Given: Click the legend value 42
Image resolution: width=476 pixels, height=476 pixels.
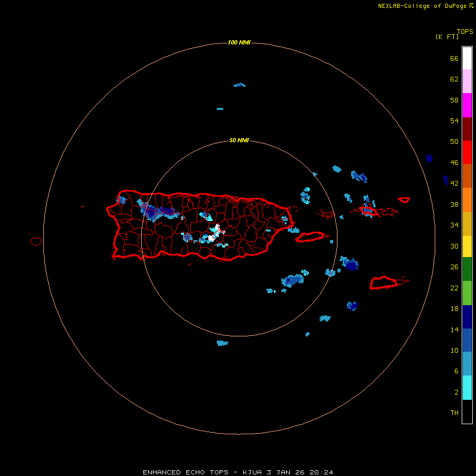Looking at the screenshot, I should [x=454, y=183].
